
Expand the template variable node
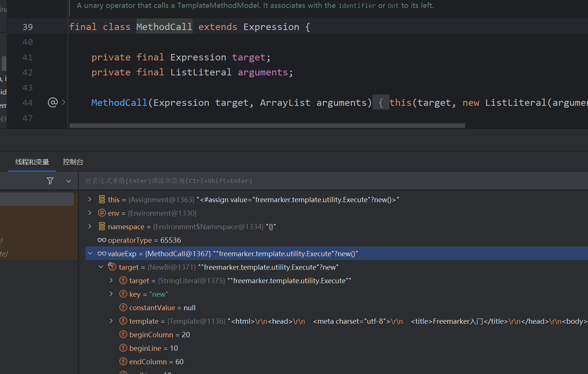point(111,321)
